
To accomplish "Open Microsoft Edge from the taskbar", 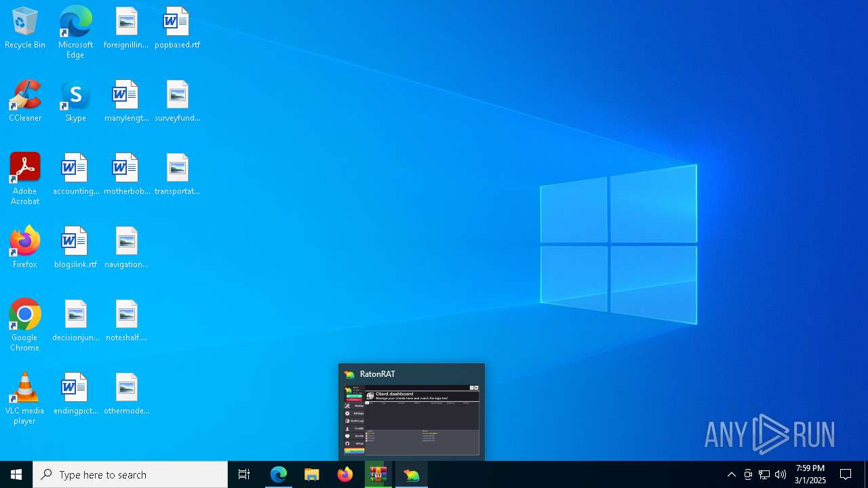I will pyautogui.click(x=279, y=474).
